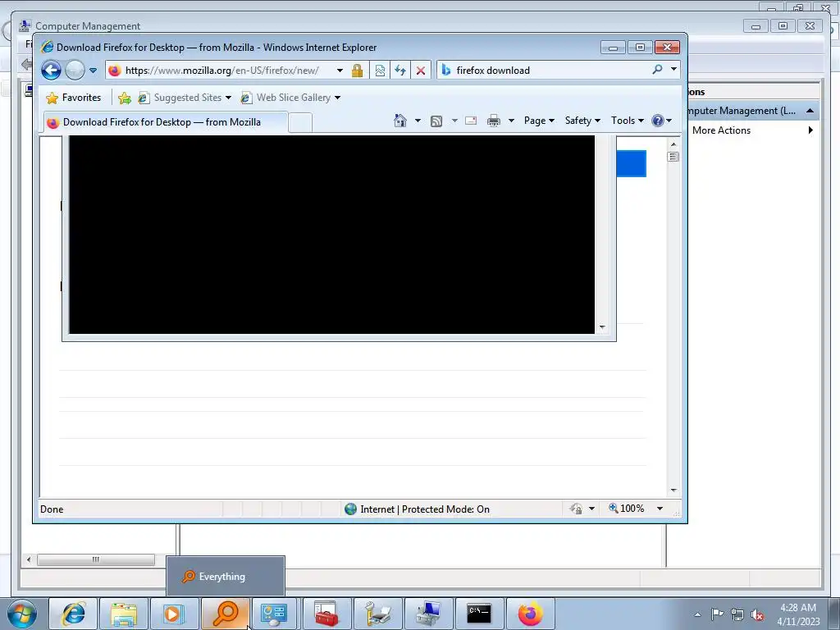This screenshot has width=840, height=630.
Task: Open the Tools menu
Action: coord(628,121)
